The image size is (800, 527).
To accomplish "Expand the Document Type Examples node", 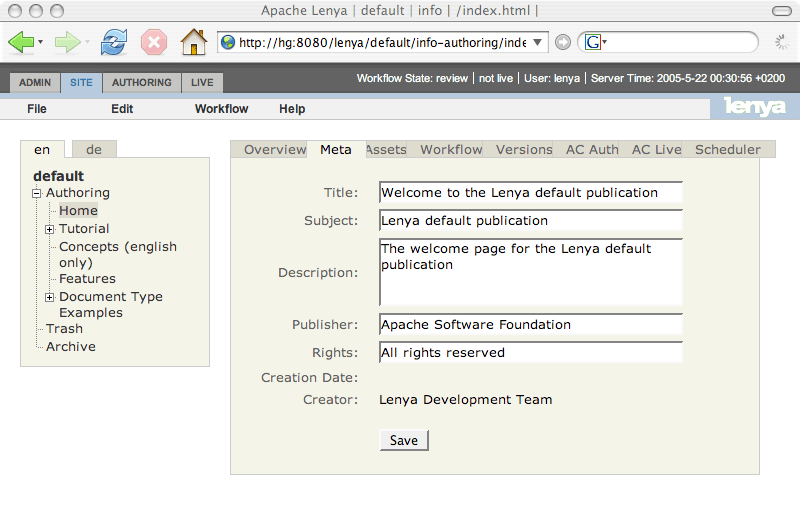I will pos(50,297).
